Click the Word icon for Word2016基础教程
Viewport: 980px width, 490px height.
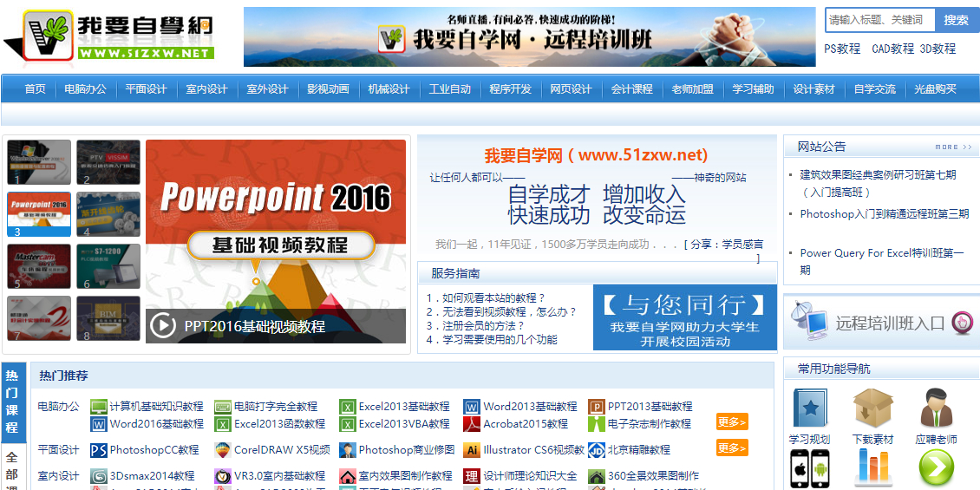pos(99,424)
